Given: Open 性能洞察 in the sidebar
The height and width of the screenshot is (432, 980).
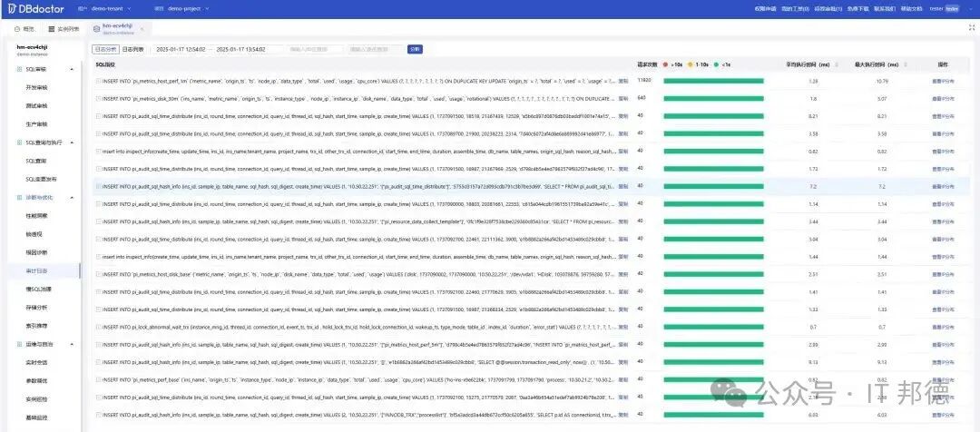Looking at the screenshot, I should tap(36, 216).
